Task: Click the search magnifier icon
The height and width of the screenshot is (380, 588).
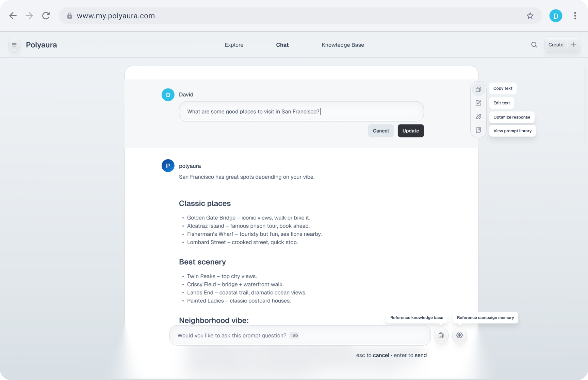Action: [x=534, y=45]
